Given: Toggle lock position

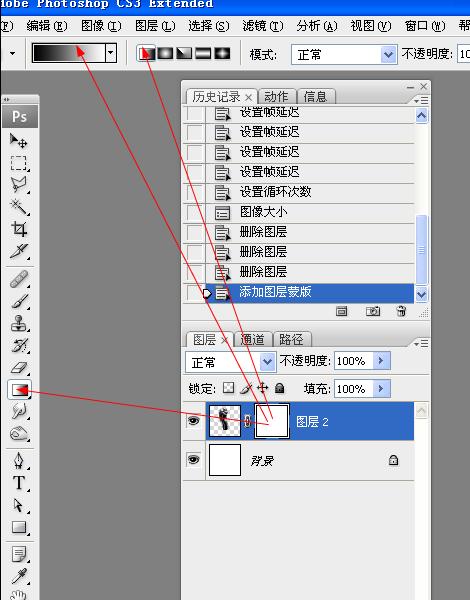Looking at the screenshot, I should click(263, 388).
